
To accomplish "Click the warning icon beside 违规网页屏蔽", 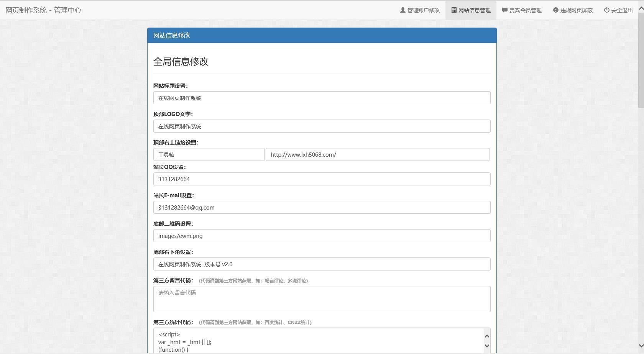I will (x=556, y=10).
